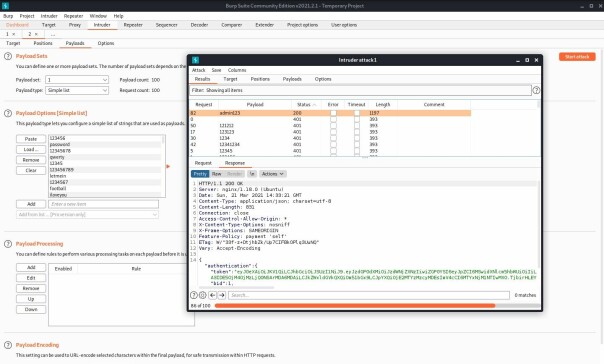Click the response horizontal scrollbar

(x=236, y=288)
